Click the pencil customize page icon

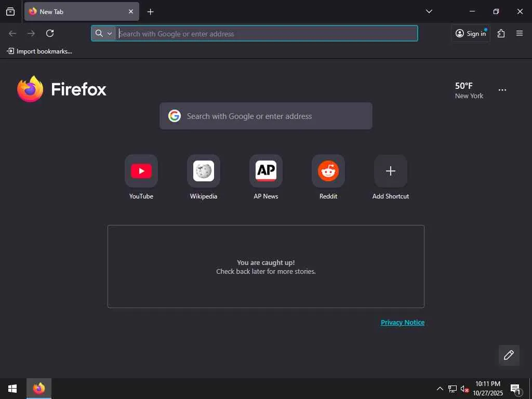[x=509, y=355]
